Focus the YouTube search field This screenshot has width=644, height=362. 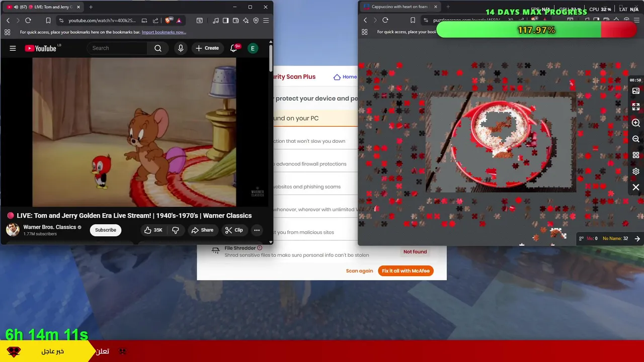tap(117, 48)
